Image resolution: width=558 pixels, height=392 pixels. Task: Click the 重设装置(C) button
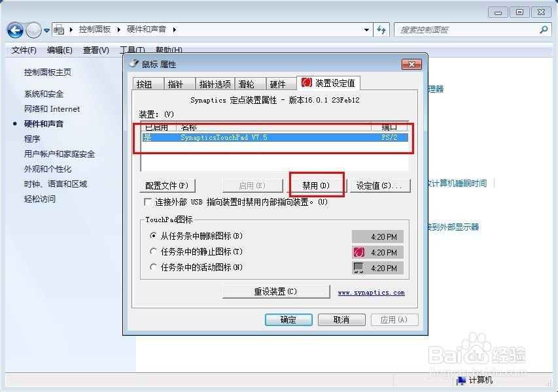click(276, 292)
